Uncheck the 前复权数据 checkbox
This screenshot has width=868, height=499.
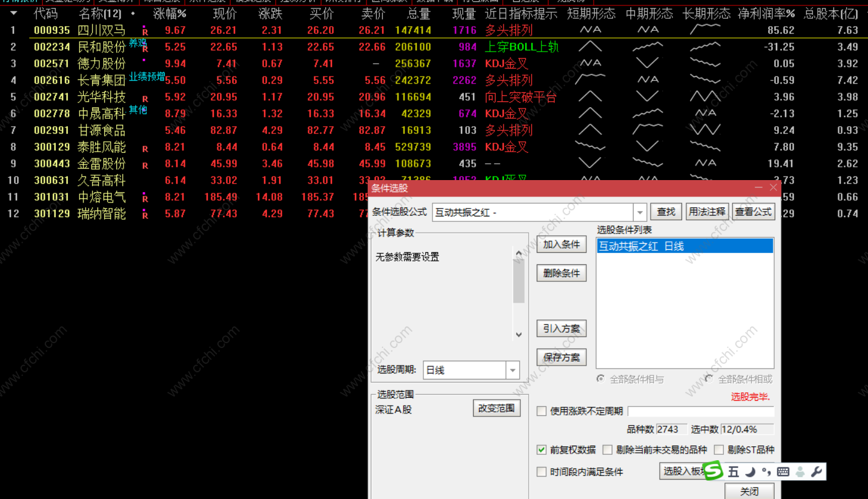(542, 450)
